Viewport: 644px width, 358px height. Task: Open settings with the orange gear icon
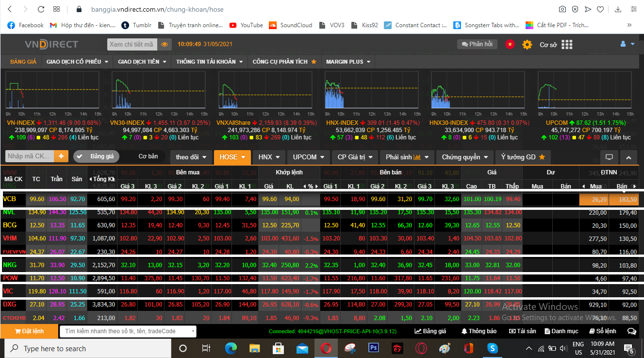point(527,45)
